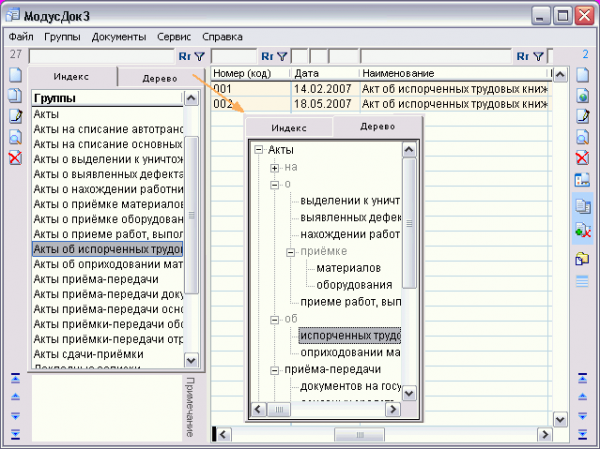Collapse the 'приёмке' tree node
The width and height of the screenshot is (600, 449).
pos(290,252)
